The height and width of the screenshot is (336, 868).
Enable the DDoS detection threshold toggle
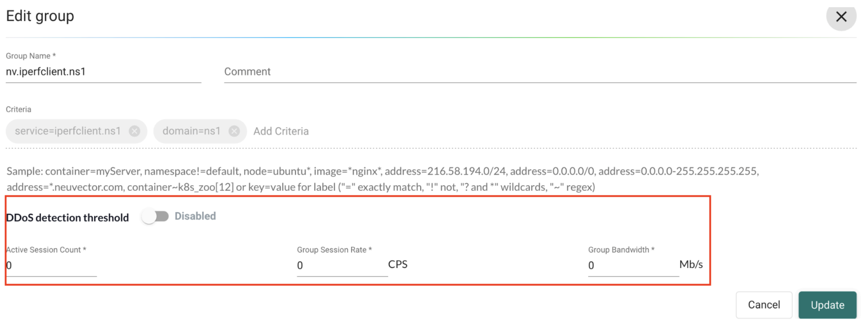point(155,216)
